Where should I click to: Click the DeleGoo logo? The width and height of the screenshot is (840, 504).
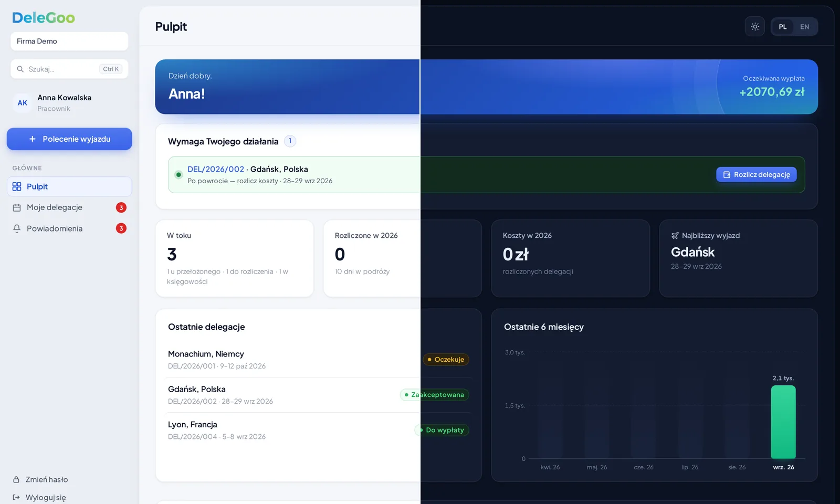pyautogui.click(x=44, y=18)
